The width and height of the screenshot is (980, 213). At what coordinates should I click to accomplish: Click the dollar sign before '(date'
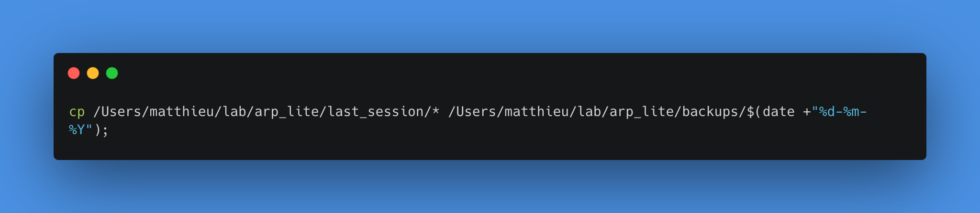[750, 112]
